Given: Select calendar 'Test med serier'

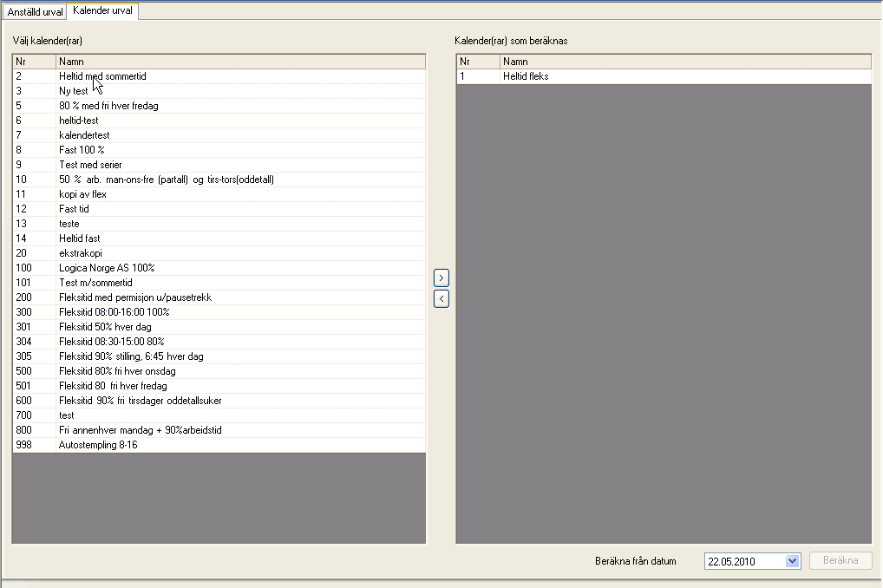Looking at the screenshot, I should 219,165.
